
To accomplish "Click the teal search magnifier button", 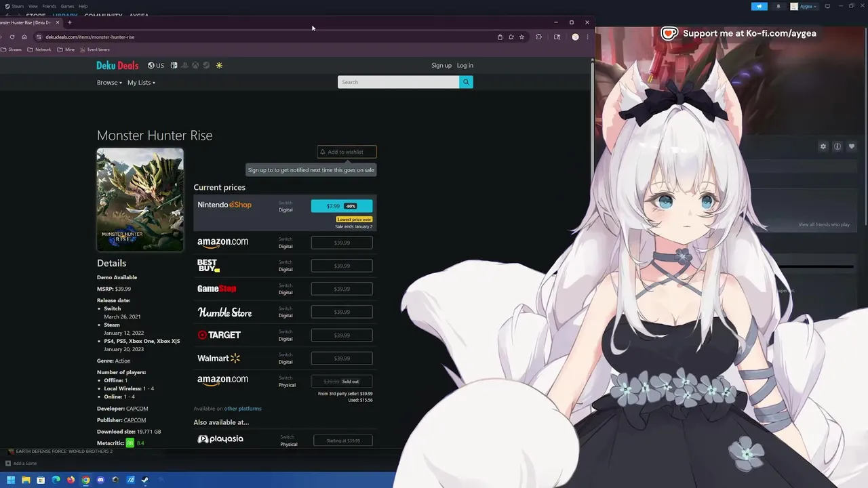I will [466, 82].
